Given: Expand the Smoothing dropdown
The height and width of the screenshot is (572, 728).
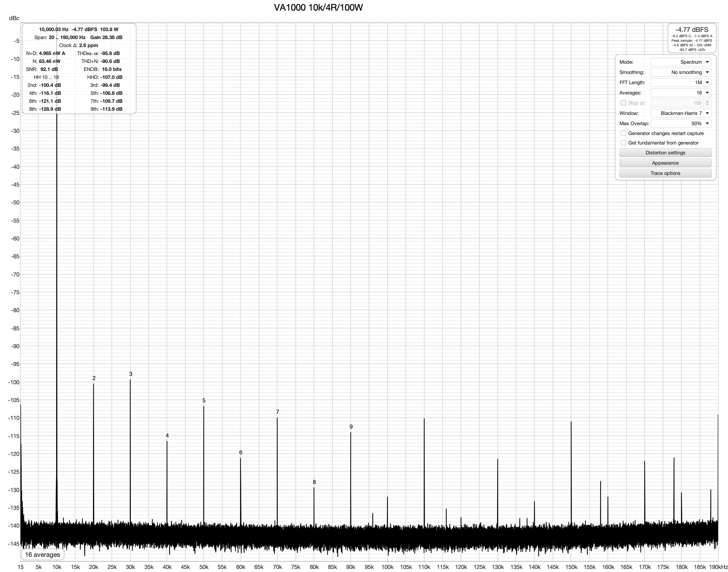Looking at the screenshot, I should pos(681,72).
